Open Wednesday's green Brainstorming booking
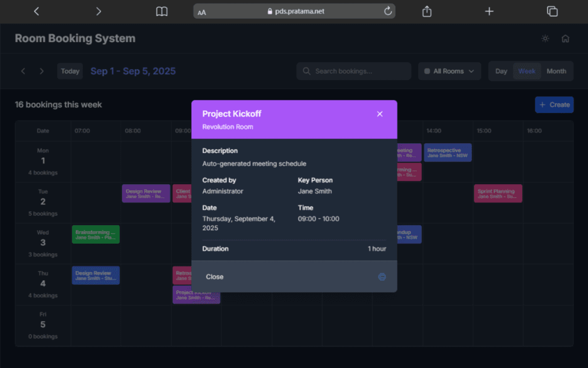The height and width of the screenshot is (368, 588). (96, 234)
